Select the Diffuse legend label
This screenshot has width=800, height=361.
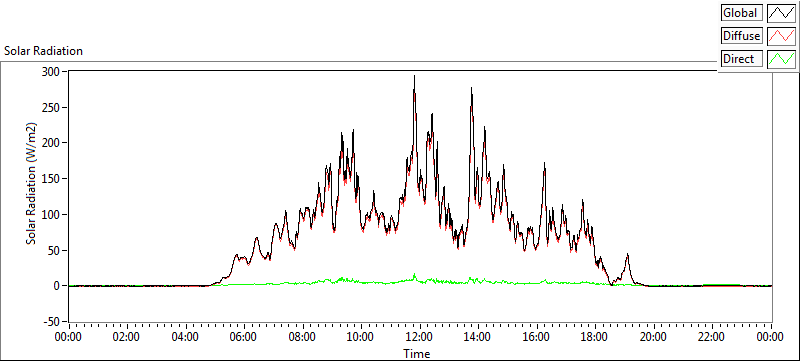click(x=742, y=36)
